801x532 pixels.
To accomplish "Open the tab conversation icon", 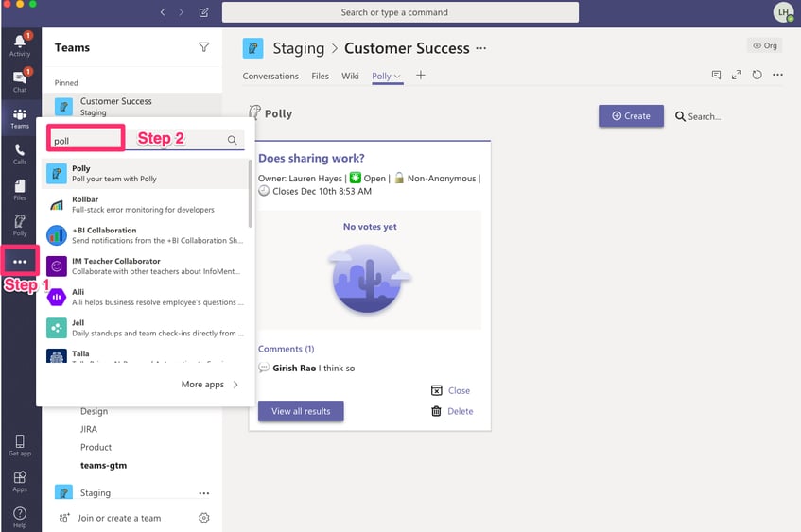I will pos(716,75).
